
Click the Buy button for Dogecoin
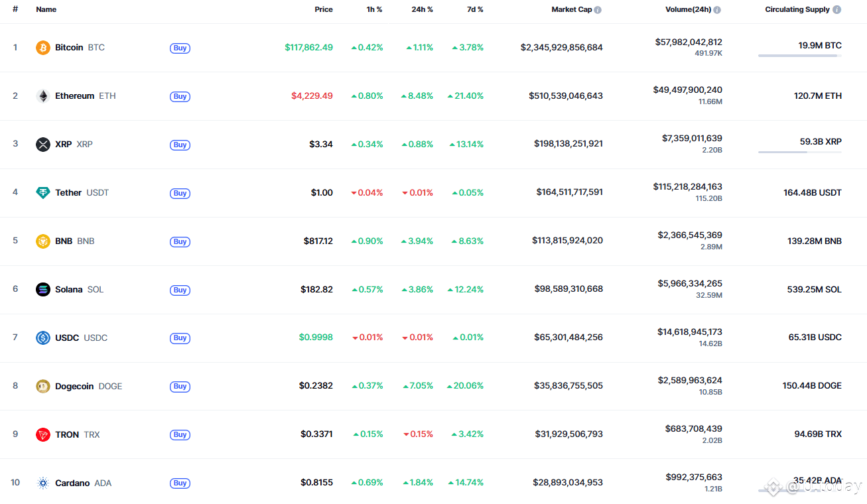click(x=180, y=386)
